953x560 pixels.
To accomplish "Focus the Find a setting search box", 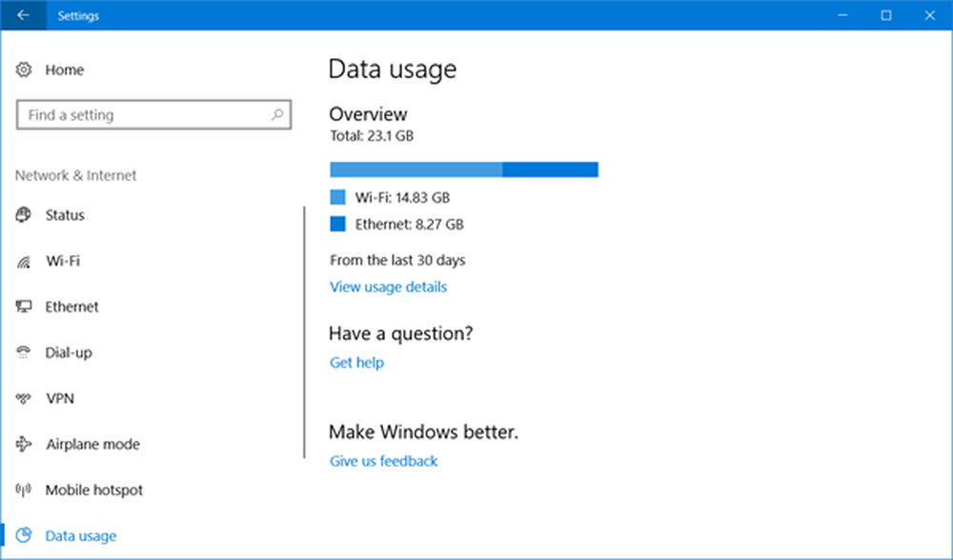I will pyautogui.click(x=143, y=115).
